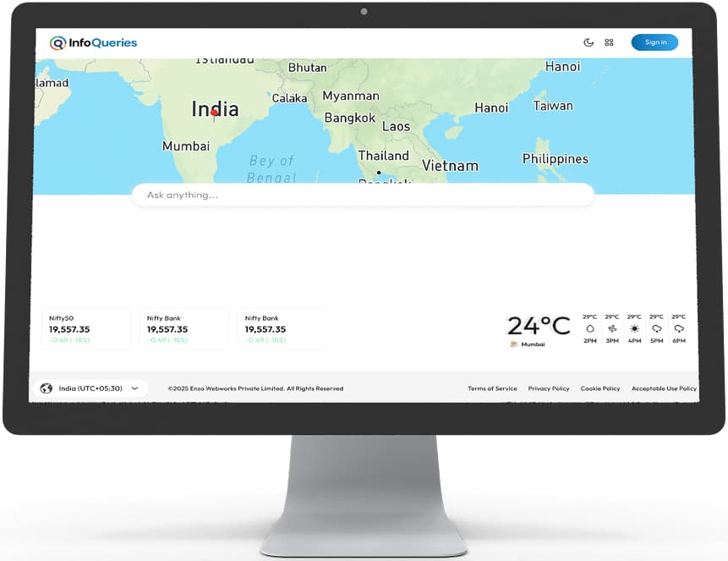Click the 3PM windy weather icon
The image size is (728, 561).
(611, 328)
